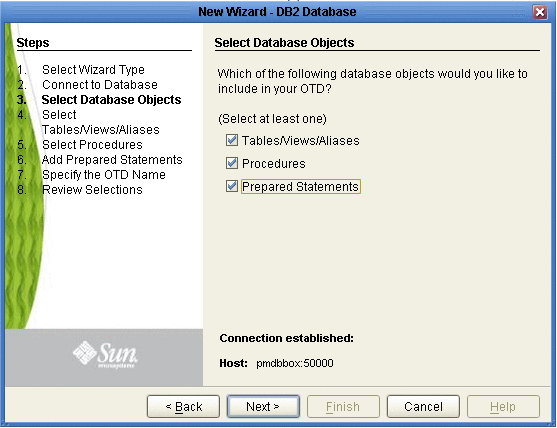Cancel the DB2 Database wizard
The width and height of the screenshot is (557, 428).
point(423,406)
